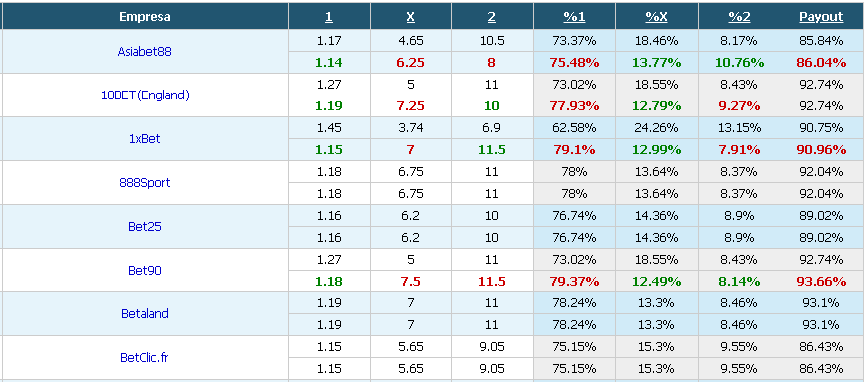868x382 pixels.
Task: Open the Asiabet88 bookmaker link
Action: tap(144, 51)
